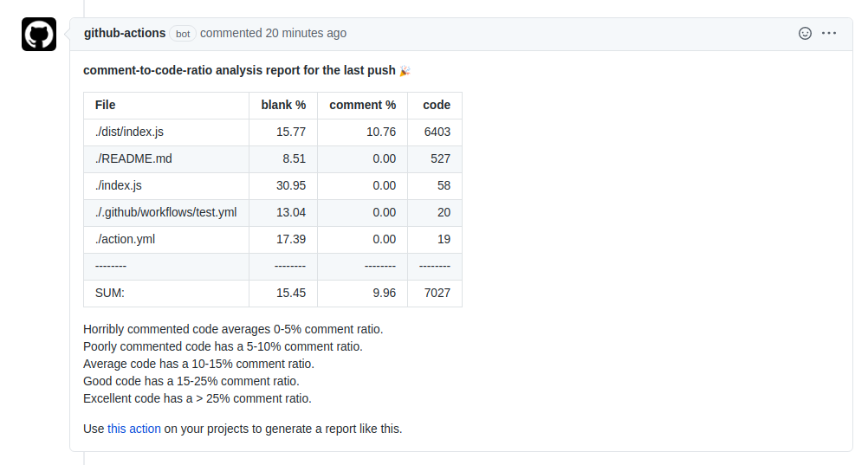Click the 'comment %' column header
The height and width of the screenshot is (465, 868).
click(x=363, y=106)
